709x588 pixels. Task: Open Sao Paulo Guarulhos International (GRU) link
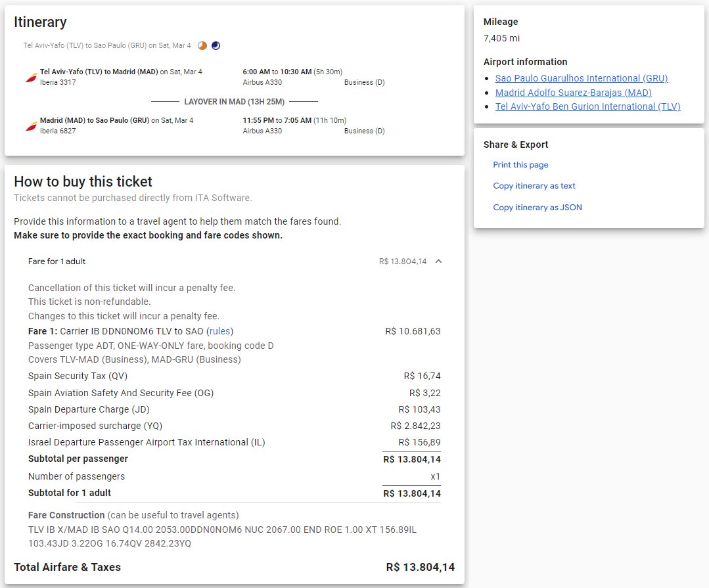point(581,78)
